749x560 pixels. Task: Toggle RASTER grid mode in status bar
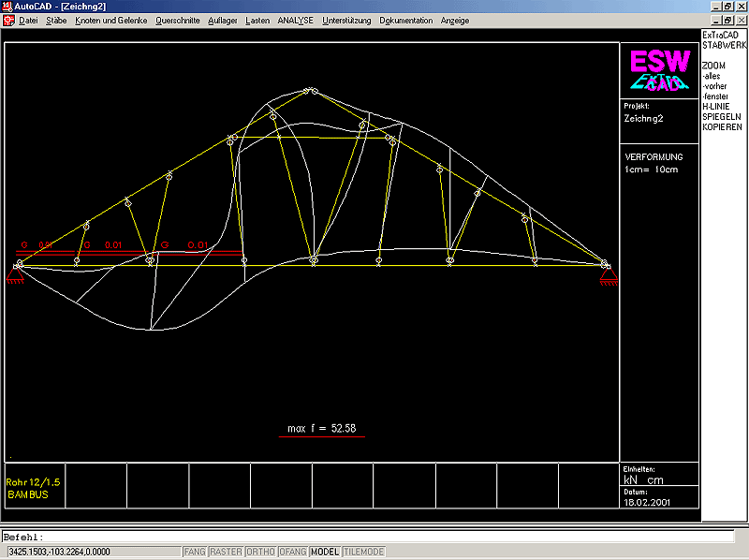tap(226, 552)
